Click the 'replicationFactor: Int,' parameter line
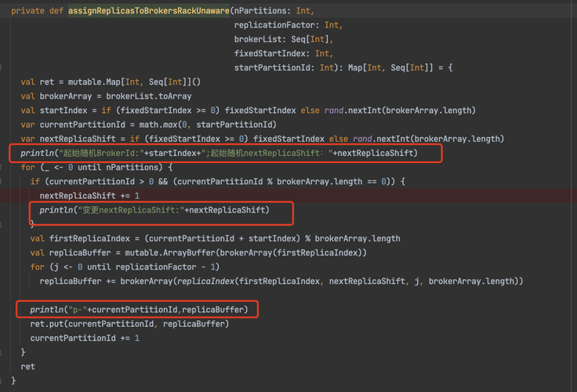 pos(288,25)
